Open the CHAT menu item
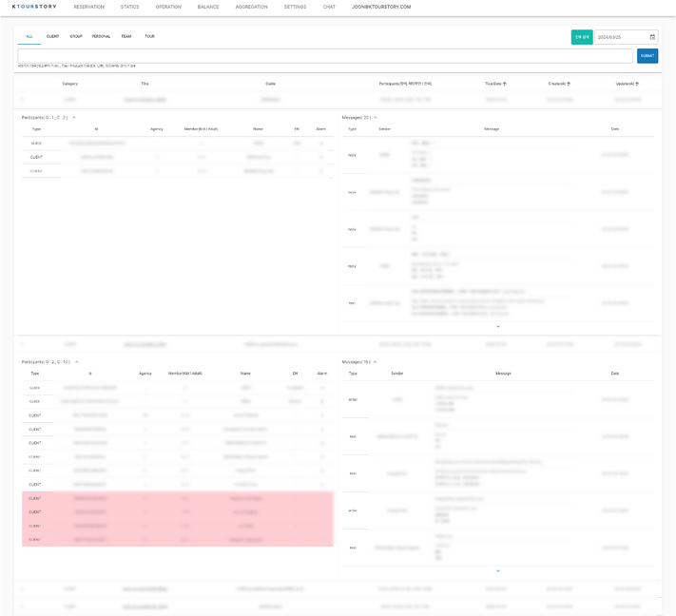Image resolution: width=676 pixels, height=616 pixels. (329, 7)
